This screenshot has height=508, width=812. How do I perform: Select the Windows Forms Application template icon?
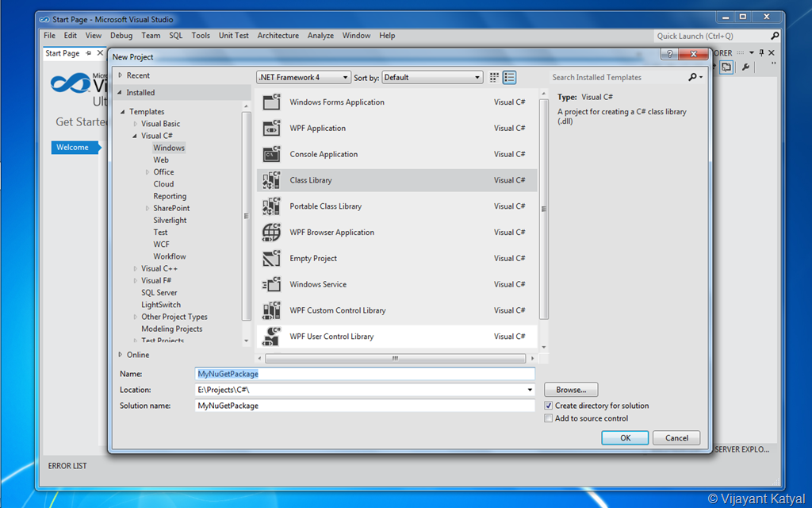click(x=271, y=102)
